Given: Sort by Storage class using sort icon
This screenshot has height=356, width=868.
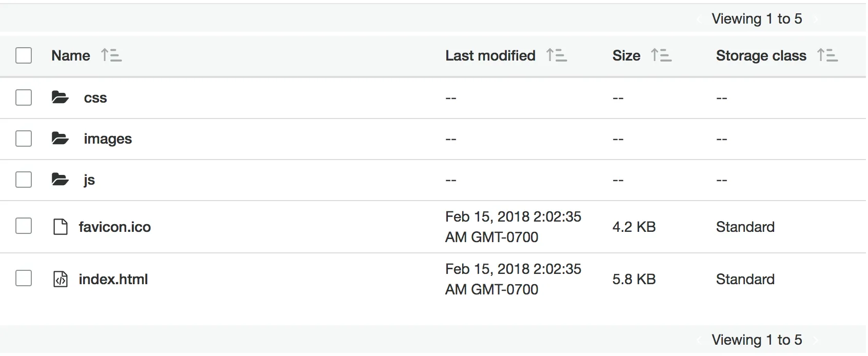Looking at the screenshot, I should [x=827, y=55].
